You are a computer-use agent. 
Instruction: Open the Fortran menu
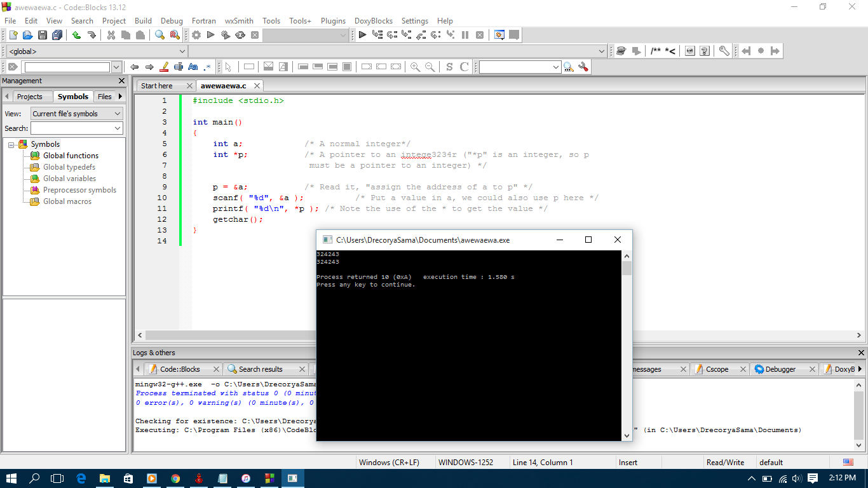tap(203, 20)
